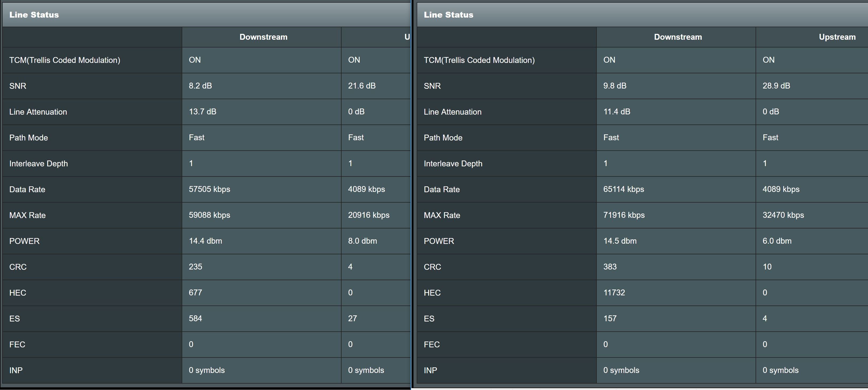This screenshot has width=868, height=390.
Task: Select the 28.9 dB SNR upstream value
Action: [x=776, y=86]
